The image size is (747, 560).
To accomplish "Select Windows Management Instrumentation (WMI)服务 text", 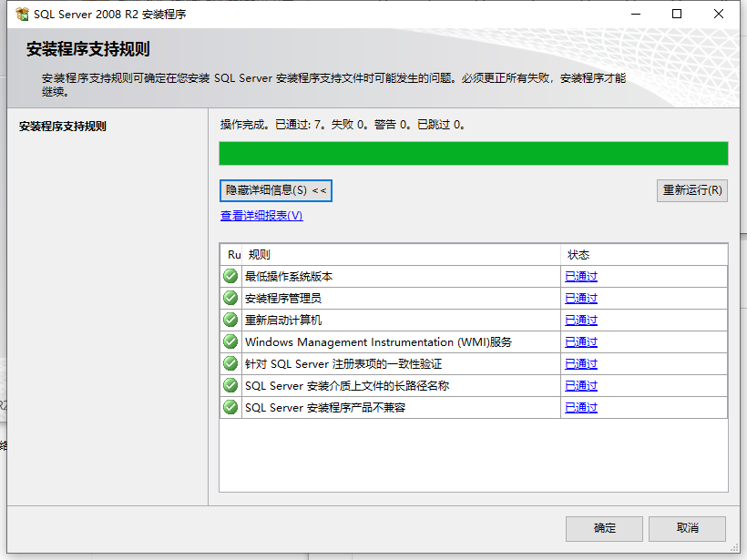I will (x=378, y=342).
